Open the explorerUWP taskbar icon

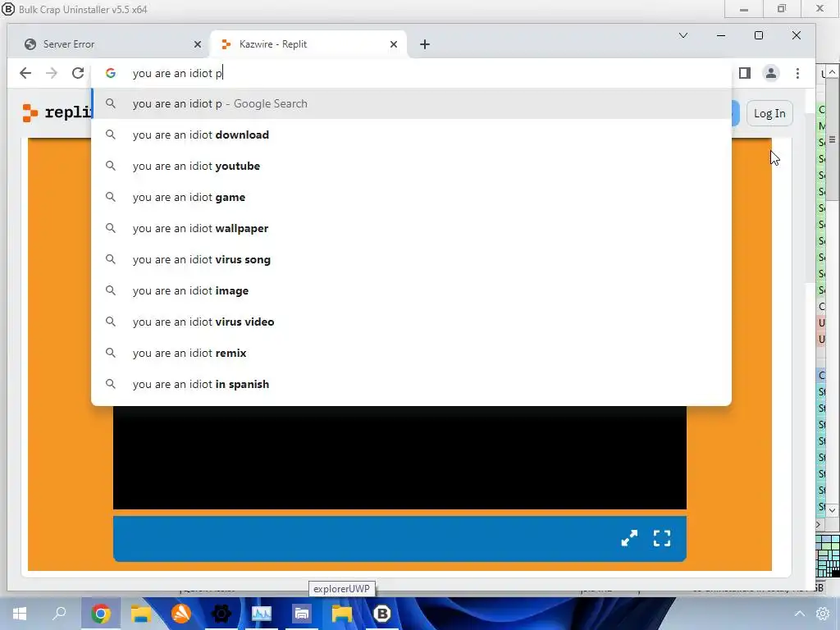[302, 614]
